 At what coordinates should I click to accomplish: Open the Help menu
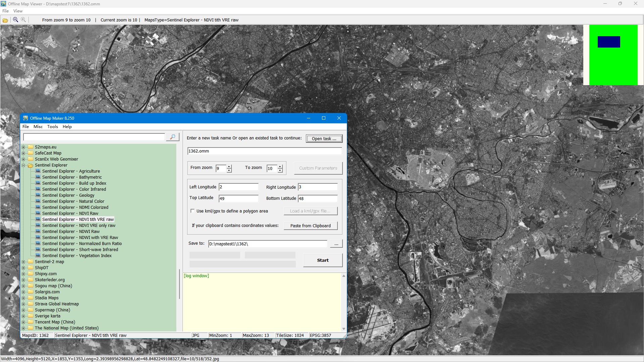tap(67, 126)
